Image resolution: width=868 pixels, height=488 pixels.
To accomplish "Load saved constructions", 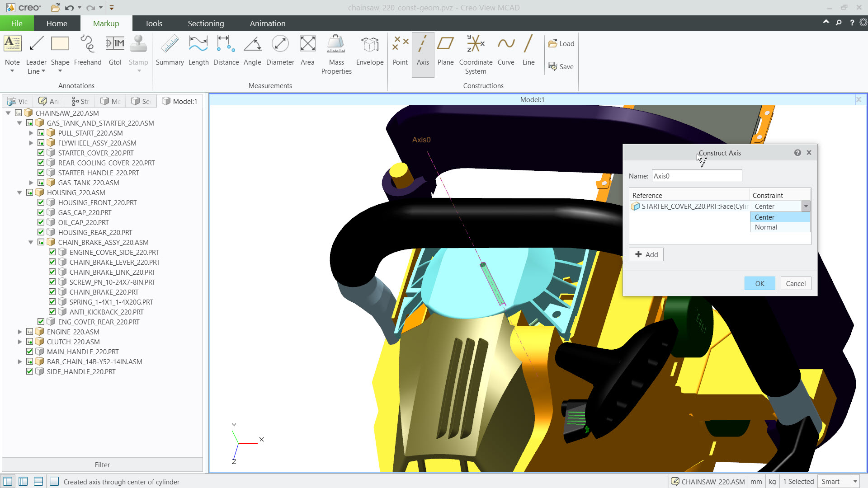I will pos(561,44).
